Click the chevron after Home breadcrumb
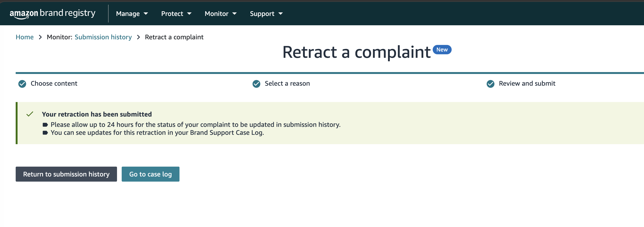 click(40, 37)
